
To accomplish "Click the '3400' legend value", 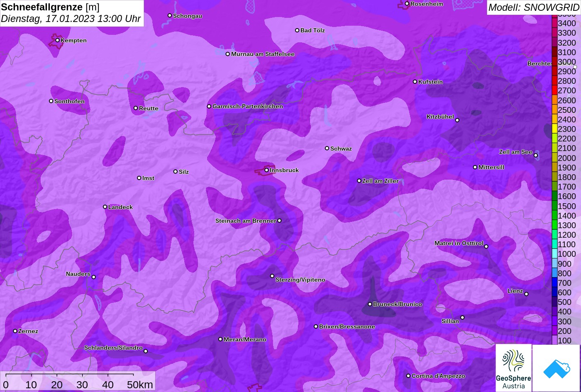I will (567, 23).
